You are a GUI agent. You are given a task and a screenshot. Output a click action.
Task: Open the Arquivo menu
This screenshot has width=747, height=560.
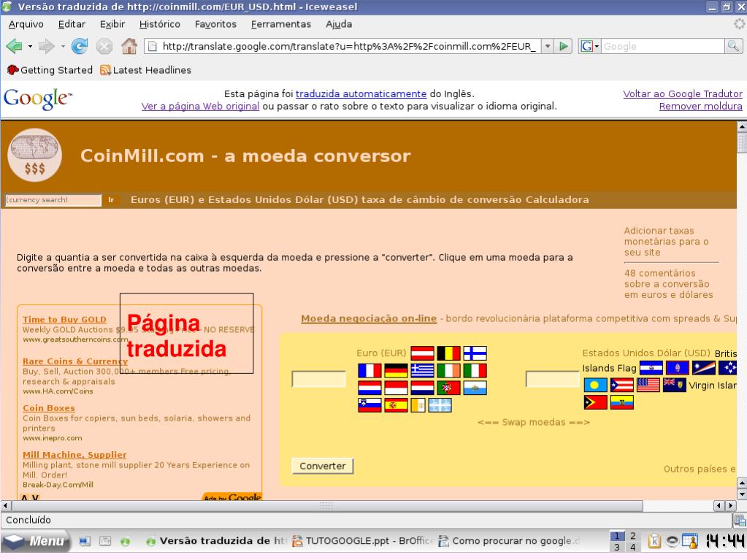click(x=26, y=24)
